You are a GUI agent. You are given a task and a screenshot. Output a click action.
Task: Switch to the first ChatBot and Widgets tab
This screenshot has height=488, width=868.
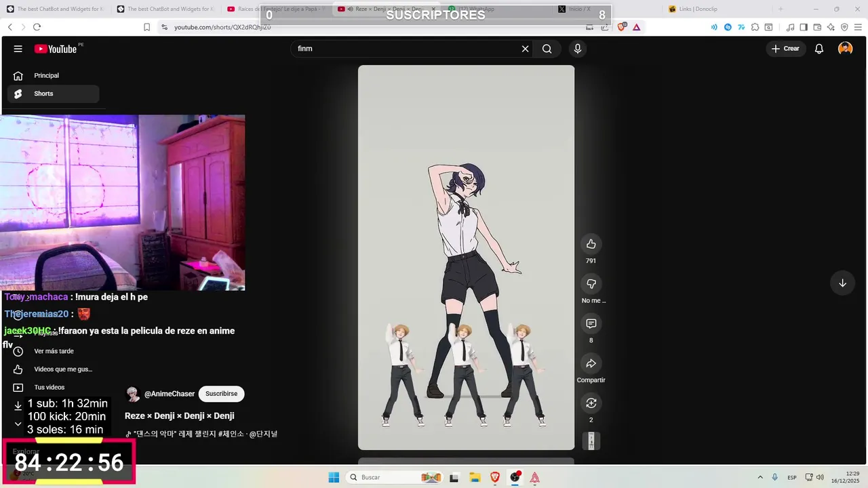54,9
